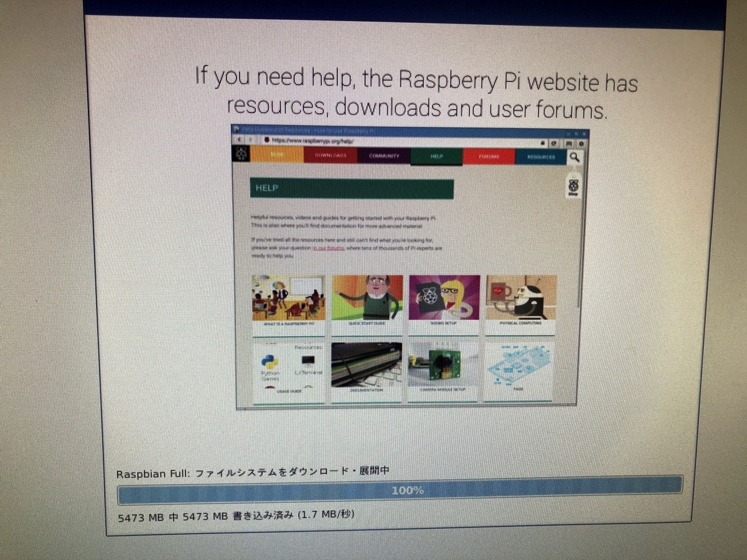The width and height of the screenshot is (747, 560).
Task: Click the browser Back arrow in the slide
Action: click(x=239, y=139)
